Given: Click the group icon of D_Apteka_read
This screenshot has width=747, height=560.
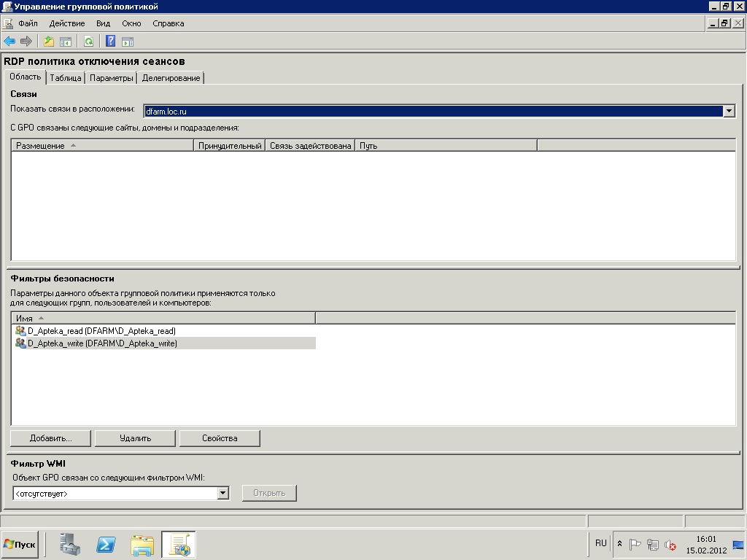Looking at the screenshot, I should [x=20, y=330].
